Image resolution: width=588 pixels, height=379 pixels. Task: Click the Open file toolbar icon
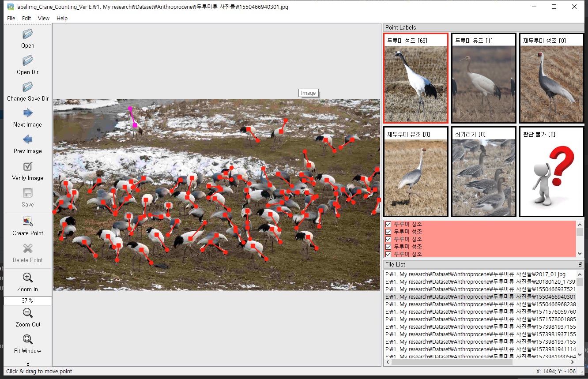point(27,34)
